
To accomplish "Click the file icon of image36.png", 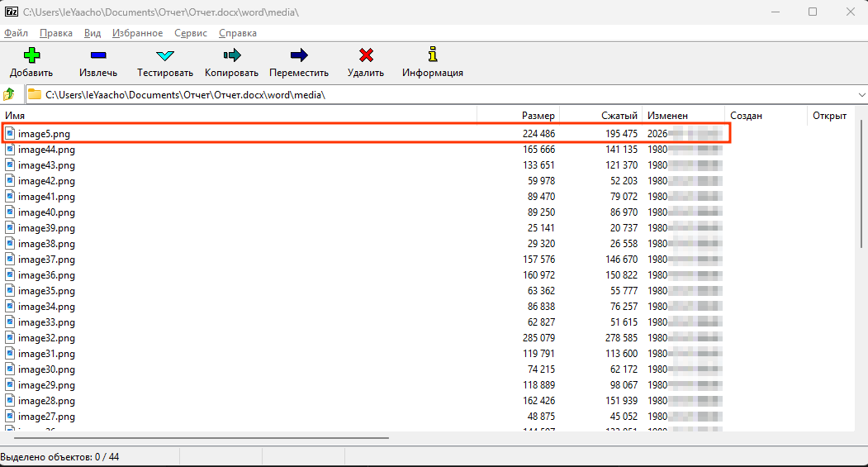I will pyautogui.click(x=10, y=274).
